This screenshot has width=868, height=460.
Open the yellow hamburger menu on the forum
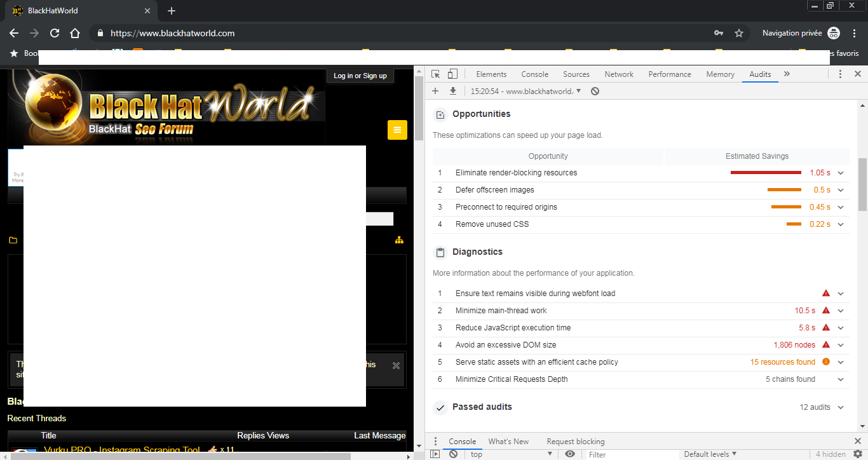point(397,130)
